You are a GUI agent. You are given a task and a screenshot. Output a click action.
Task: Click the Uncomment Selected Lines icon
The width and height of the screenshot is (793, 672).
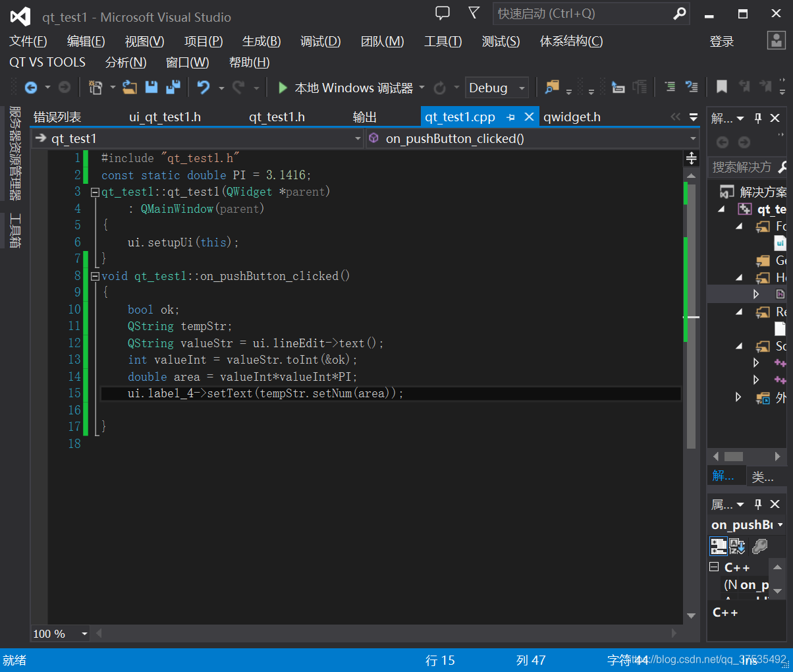692,87
